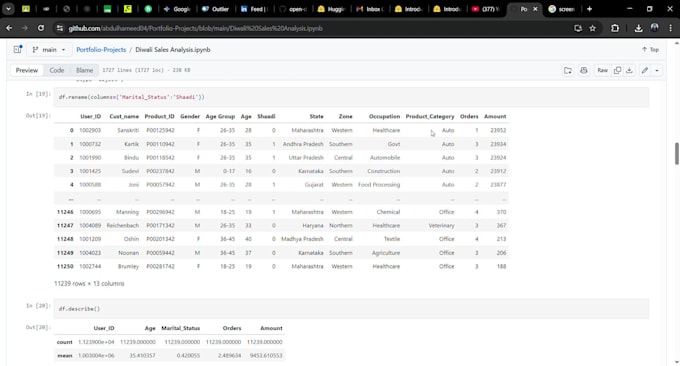680x366 pixels.
Task: Select the Kartik customer name cell
Action: tap(131, 144)
